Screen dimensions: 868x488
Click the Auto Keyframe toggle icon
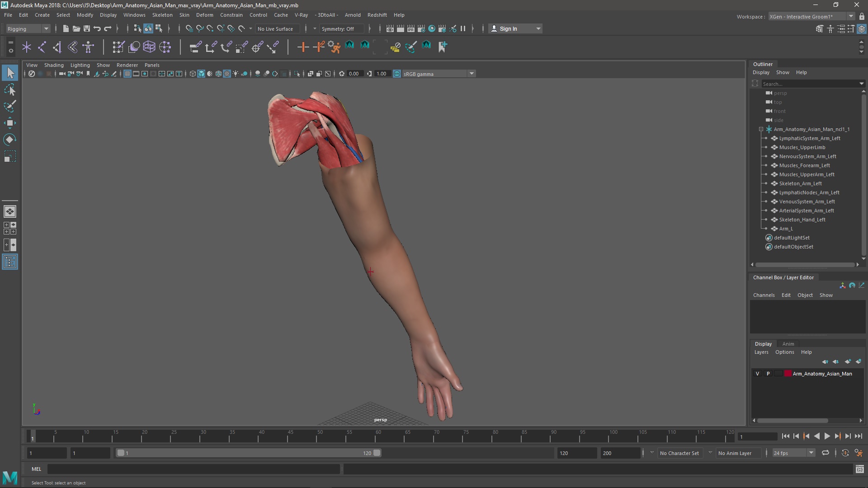(x=845, y=453)
